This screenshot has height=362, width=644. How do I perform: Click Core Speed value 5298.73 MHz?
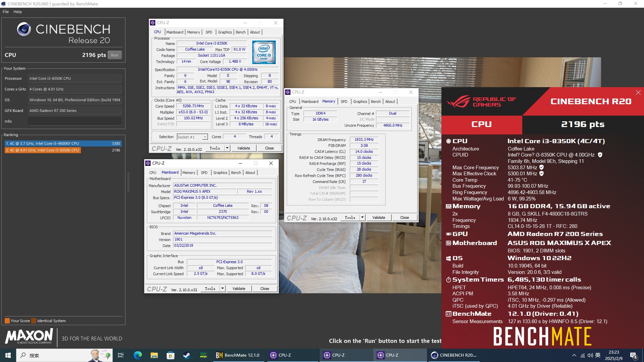pos(193,106)
